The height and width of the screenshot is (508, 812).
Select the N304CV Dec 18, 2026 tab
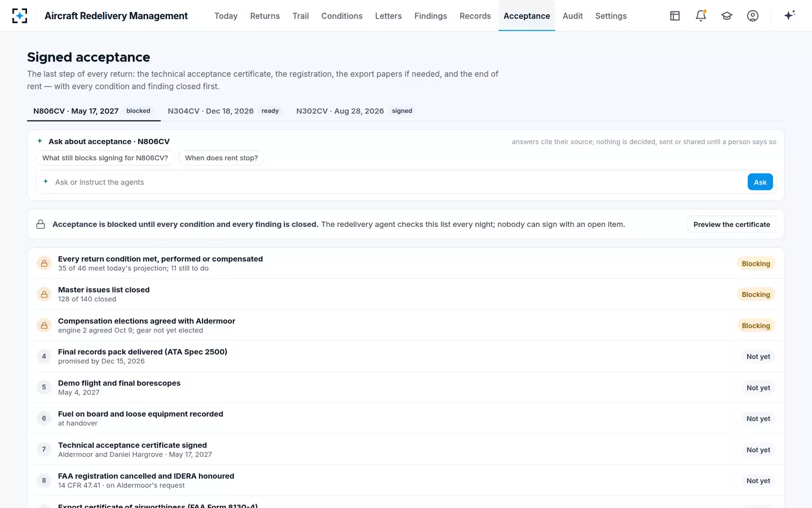pos(225,111)
